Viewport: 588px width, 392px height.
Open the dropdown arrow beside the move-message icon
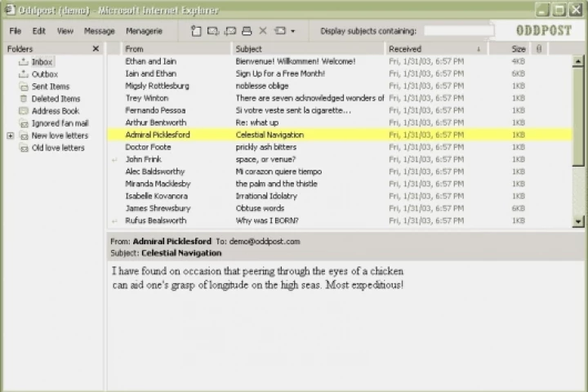coord(293,31)
